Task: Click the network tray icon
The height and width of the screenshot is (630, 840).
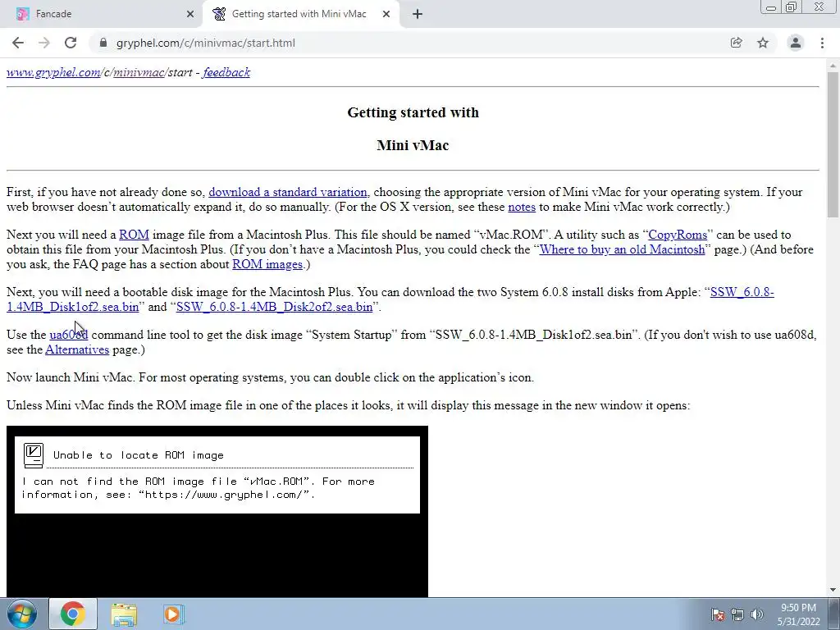Action: tap(737, 615)
